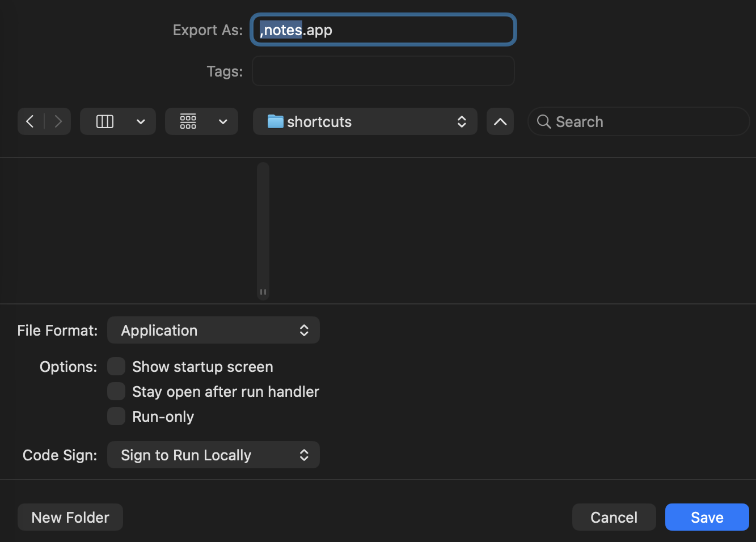Click the grouped icon view control

(188, 121)
